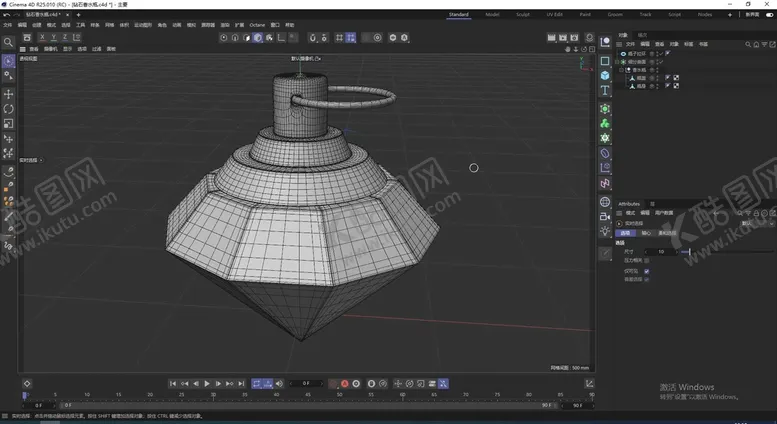Toggle Enable Snap icon
Screen dimensions: 777x424
(313, 38)
